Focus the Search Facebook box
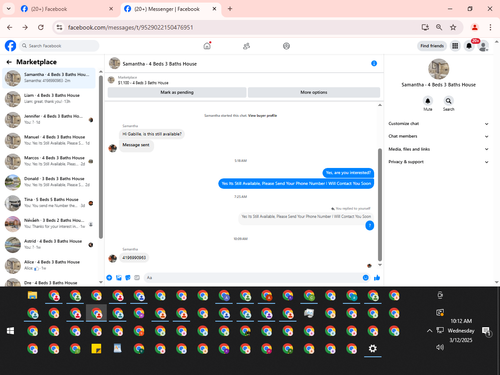Viewport: 500px width, 375px height. 59,46
